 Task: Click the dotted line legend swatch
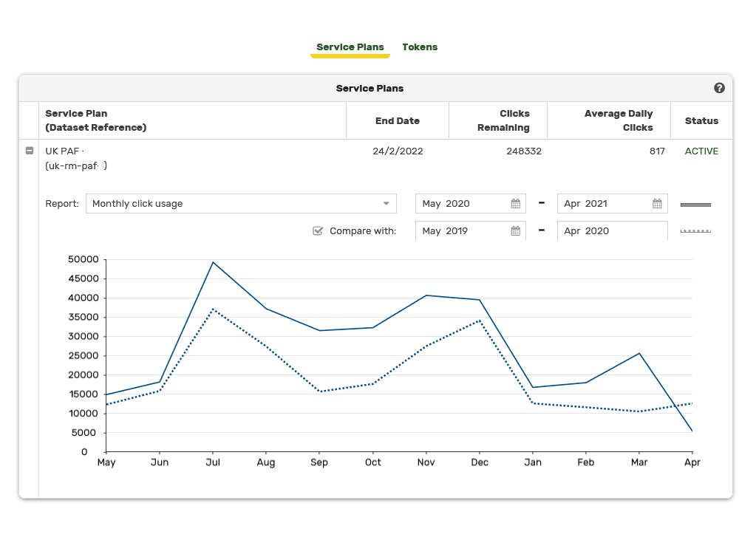tap(695, 231)
